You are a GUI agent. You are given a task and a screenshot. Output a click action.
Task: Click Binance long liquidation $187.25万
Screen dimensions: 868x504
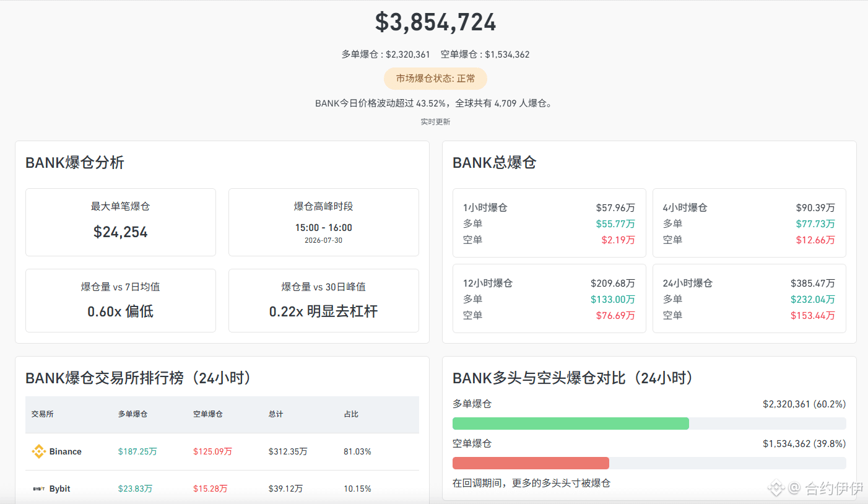pyautogui.click(x=137, y=452)
